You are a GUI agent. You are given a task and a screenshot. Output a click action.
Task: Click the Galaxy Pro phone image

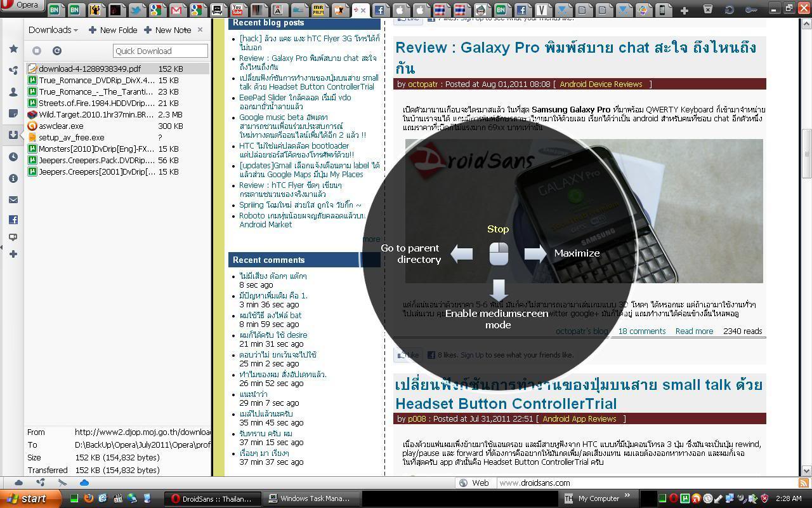pyautogui.click(x=584, y=211)
